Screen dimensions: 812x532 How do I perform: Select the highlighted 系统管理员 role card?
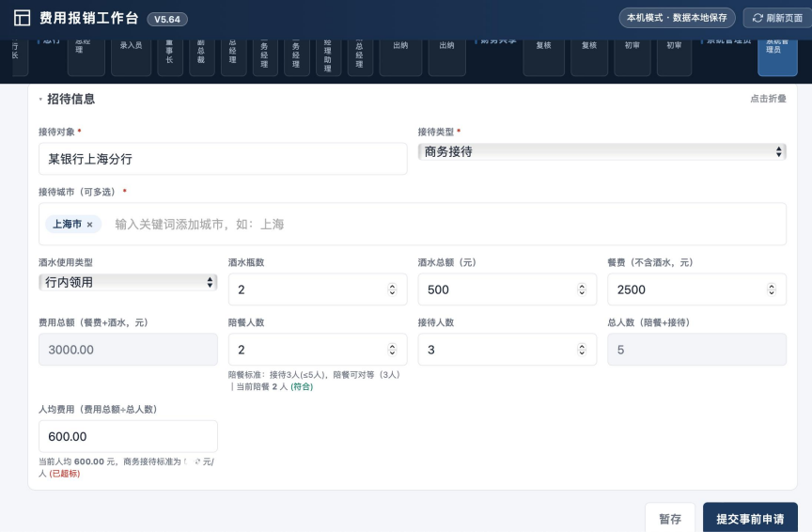tap(777, 57)
